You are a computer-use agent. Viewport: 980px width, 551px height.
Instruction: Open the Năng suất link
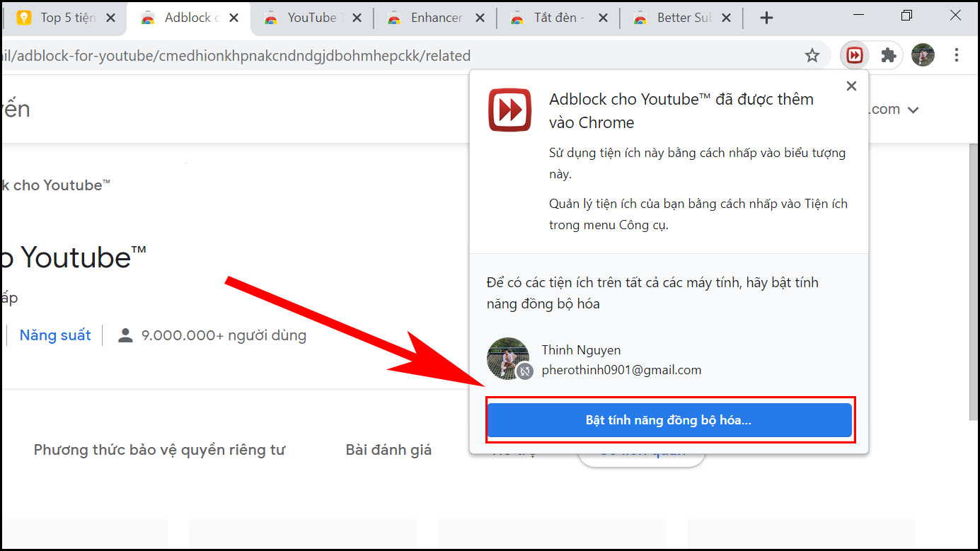(54, 335)
